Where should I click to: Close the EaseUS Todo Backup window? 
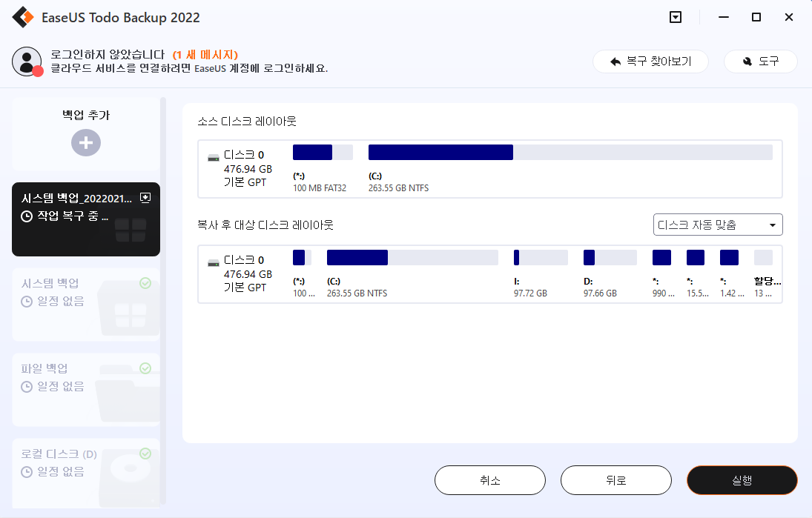pyautogui.click(x=789, y=17)
